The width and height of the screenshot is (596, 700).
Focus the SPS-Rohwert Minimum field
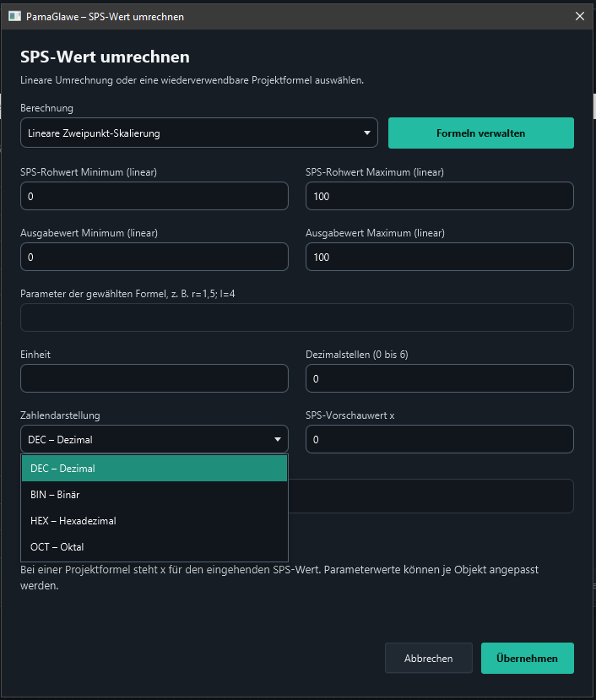154,196
